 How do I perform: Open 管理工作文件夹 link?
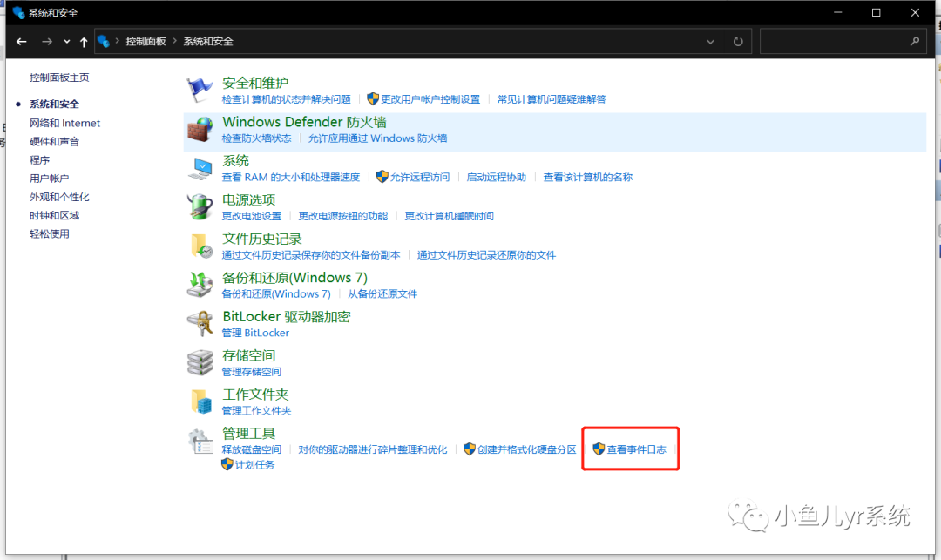[x=256, y=411]
